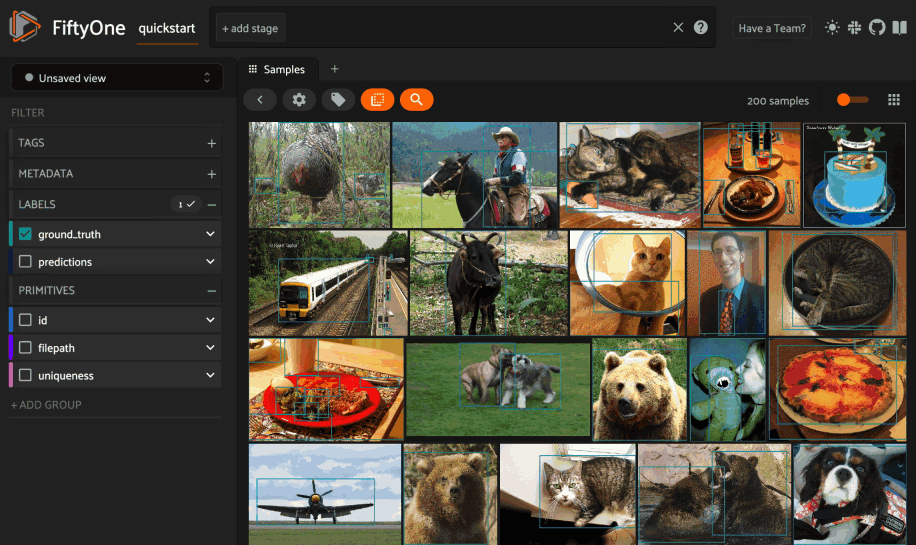Open the Unsaved view dropdown

[116, 78]
